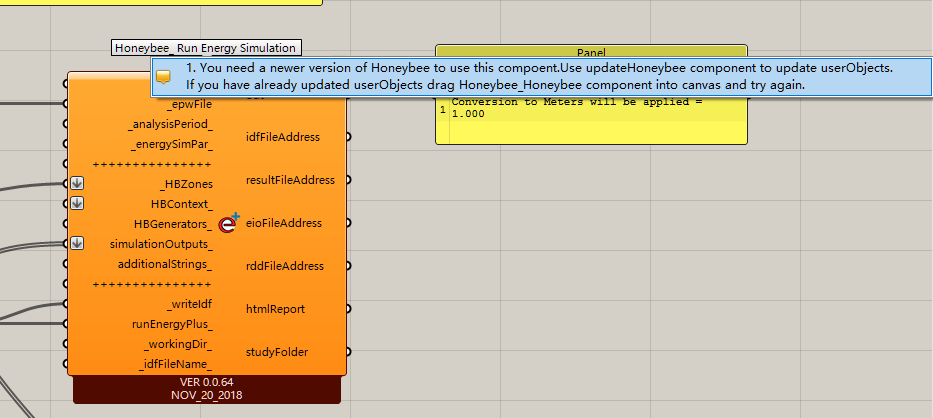Viewport: 933px width, 418px height.
Task: Click the down-arrow icon beside _HBZones
Action: tap(77, 183)
